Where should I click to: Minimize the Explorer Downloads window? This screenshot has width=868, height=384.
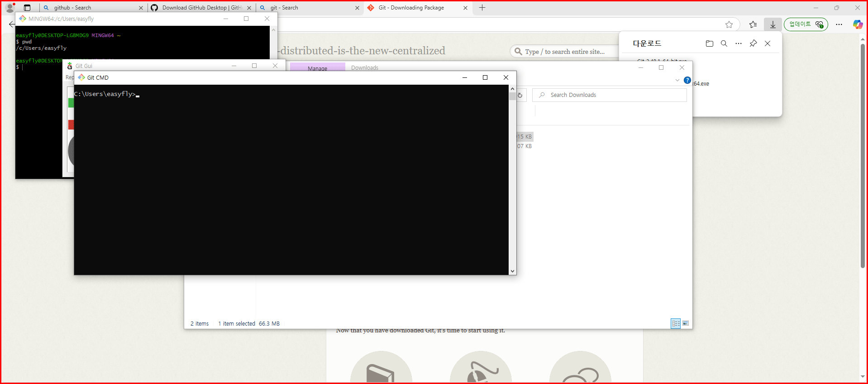click(x=640, y=67)
